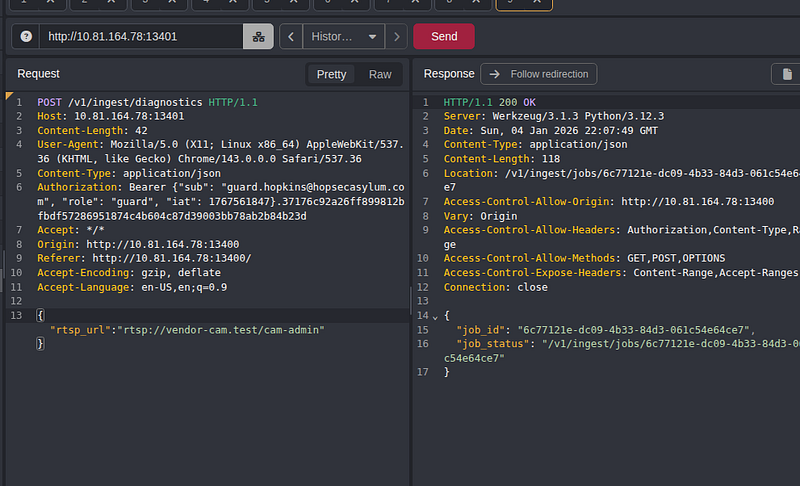Image resolution: width=800 pixels, height=486 pixels.
Task: Click Content-Type header in response
Action: tap(536, 144)
